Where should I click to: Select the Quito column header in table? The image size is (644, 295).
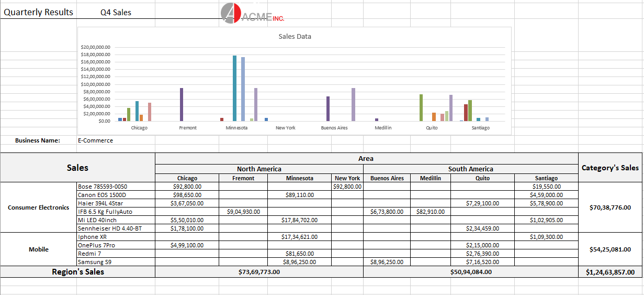click(x=482, y=178)
